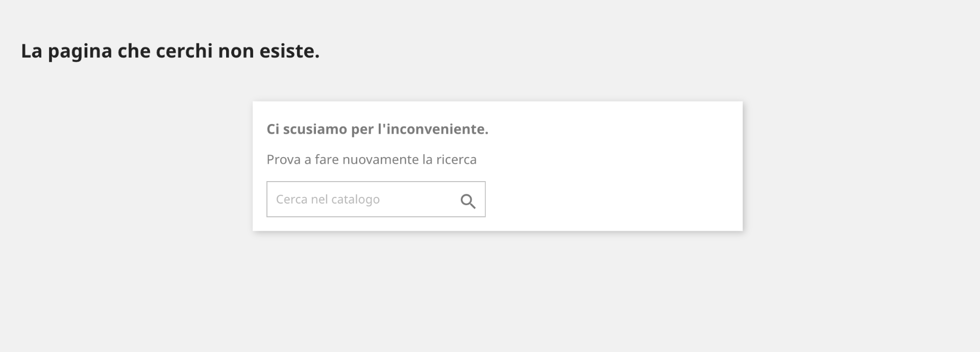Viewport: 980px width, 352px height.
Task: Click the word 'pagina' in the page heading
Action: (x=80, y=51)
